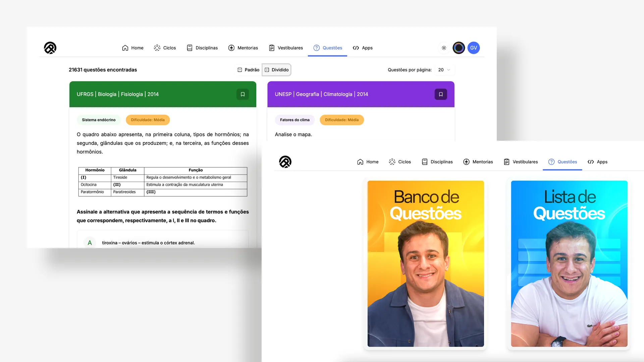Open Apps in the lower window navbar
The width and height of the screenshot is (644, 362).
598,162
